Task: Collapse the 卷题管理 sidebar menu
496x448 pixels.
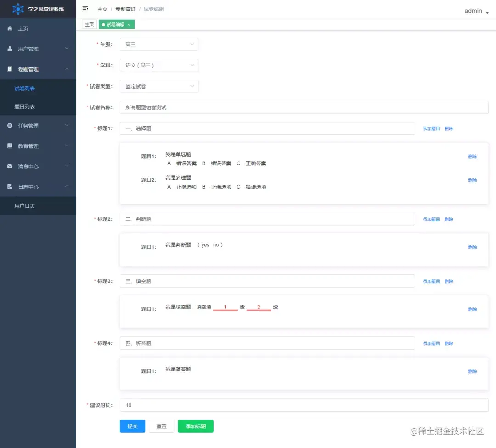Action: 38,69
